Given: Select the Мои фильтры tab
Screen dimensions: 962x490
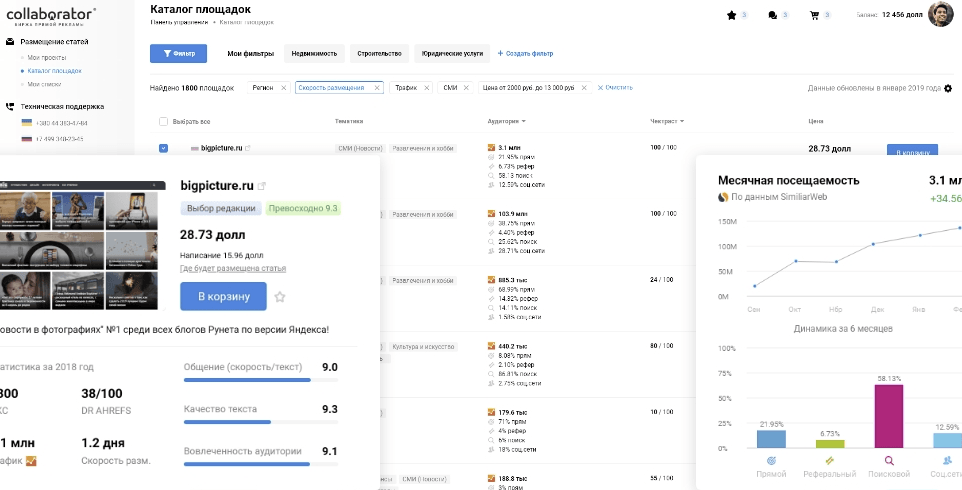Looking at the screenshot, I should tap(250, 53).
